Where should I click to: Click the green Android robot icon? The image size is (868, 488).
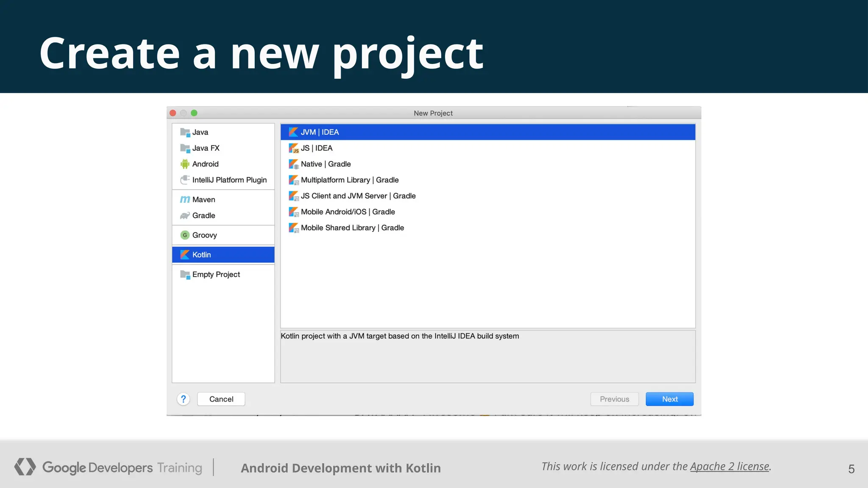[185, 164]
